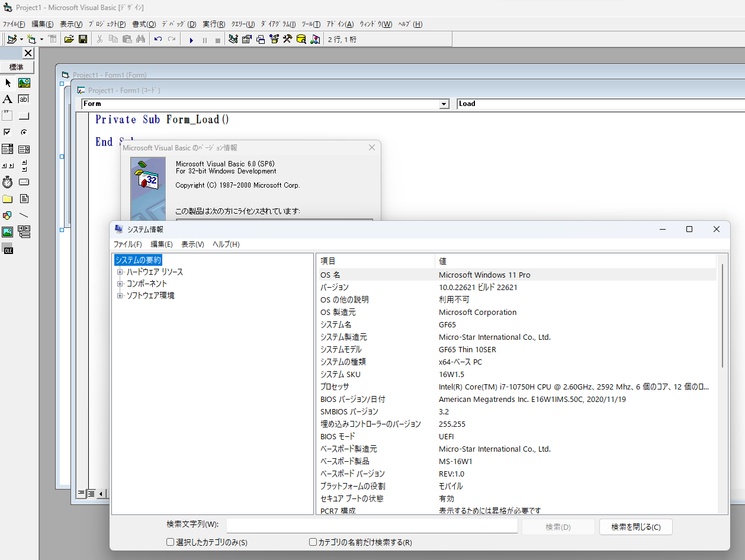Open the Form Layout Window icon
The width and height of the screenshot is (745, 560).
click(260, 39)
